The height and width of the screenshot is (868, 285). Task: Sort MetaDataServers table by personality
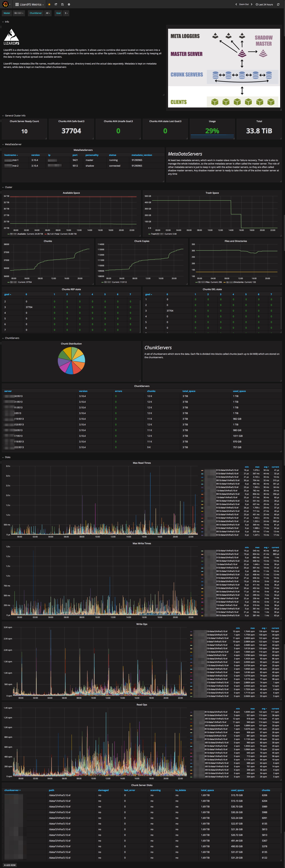pos(92,155)
